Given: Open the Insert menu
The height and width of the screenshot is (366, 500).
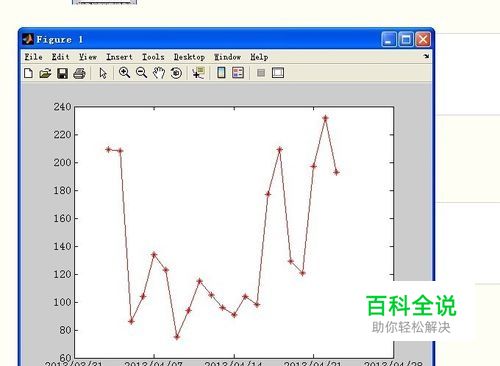Looking at the screenshot, I should click(119, 57).
